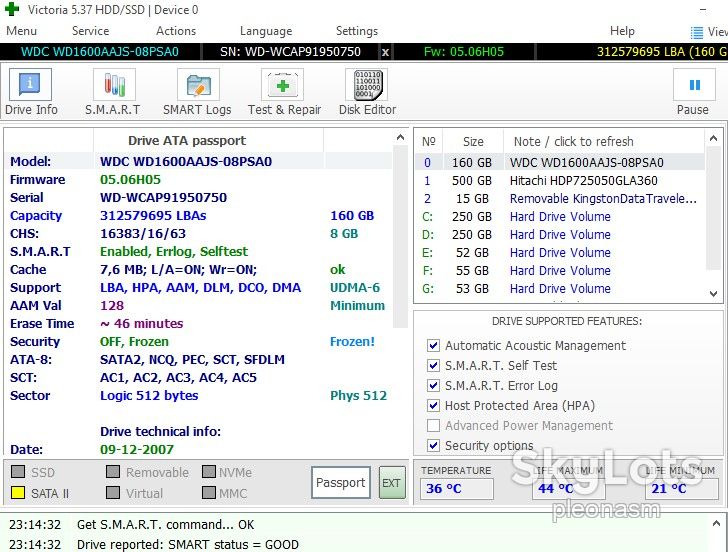Select the E: Hard Drive Volume row
The image size is (728, 552).
[x=560, y=253]
